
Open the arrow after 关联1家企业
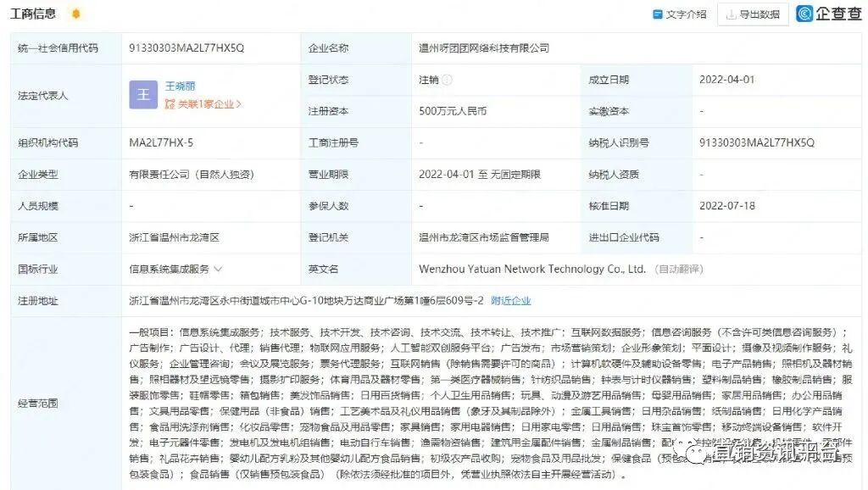pyautogui.click(x=240, y=104)
